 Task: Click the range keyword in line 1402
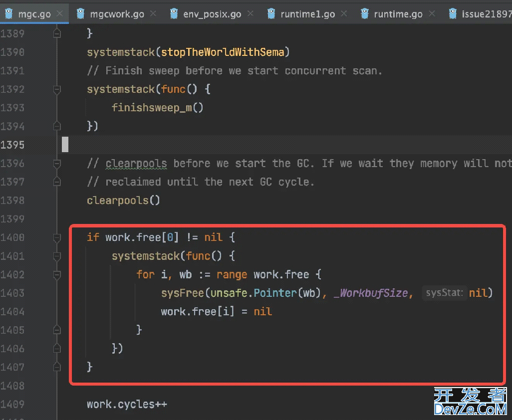click(232, 275)
